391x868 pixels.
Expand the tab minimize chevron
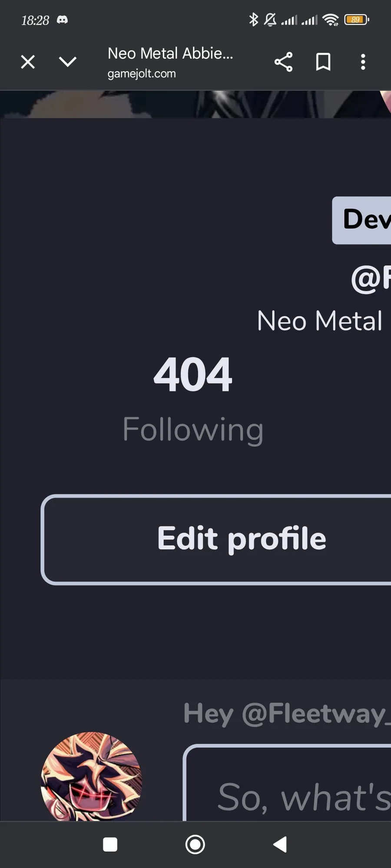(x=67, y=62)
